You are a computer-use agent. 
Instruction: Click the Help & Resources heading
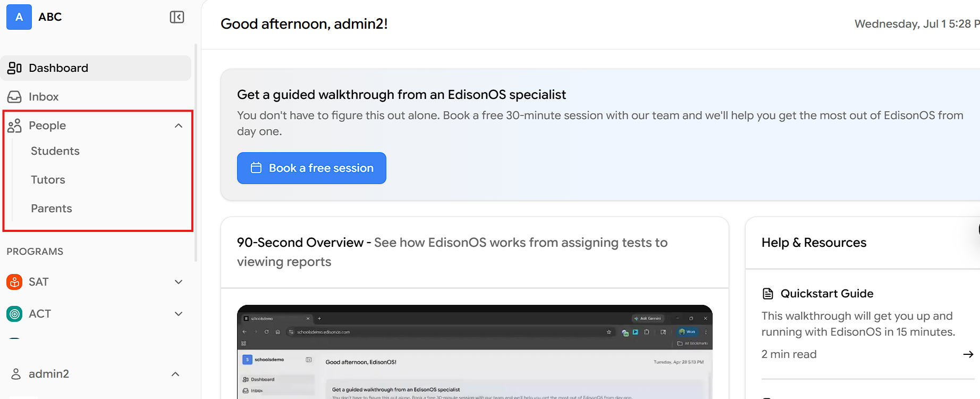pyautogui.click(x=814, y=243)
